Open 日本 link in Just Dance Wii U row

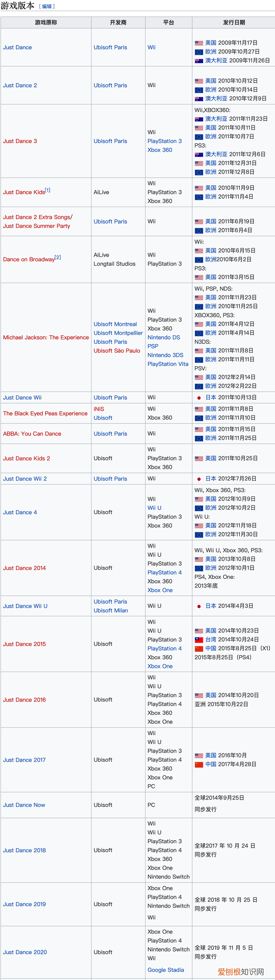pos(211,606)
